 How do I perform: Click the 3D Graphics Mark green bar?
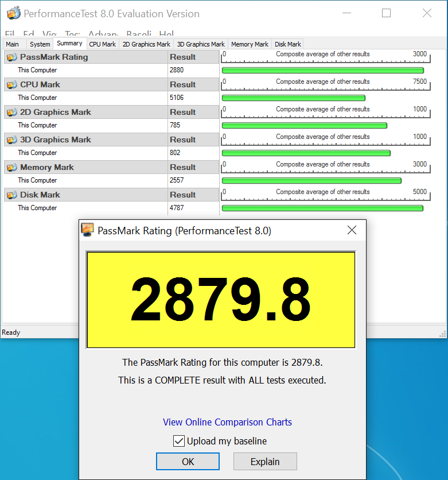(306, 153)
